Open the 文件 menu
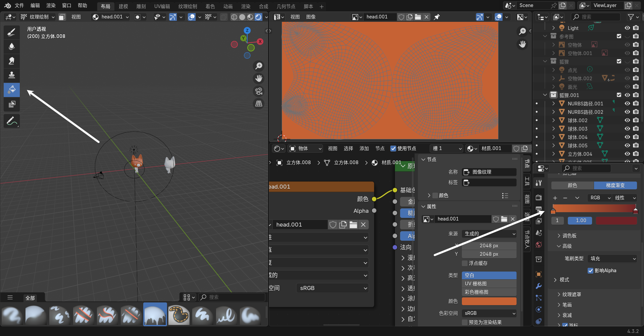 point(19,6)
